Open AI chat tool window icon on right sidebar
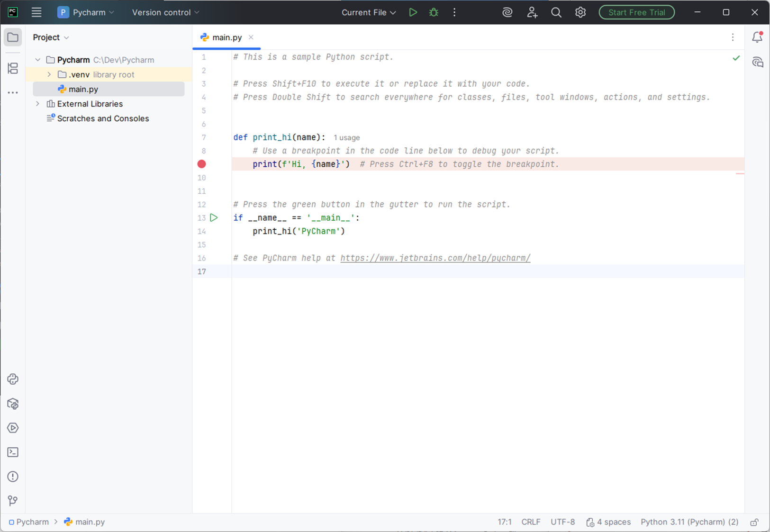The height and width of the screenshot is (532, 770). [757, 62]
